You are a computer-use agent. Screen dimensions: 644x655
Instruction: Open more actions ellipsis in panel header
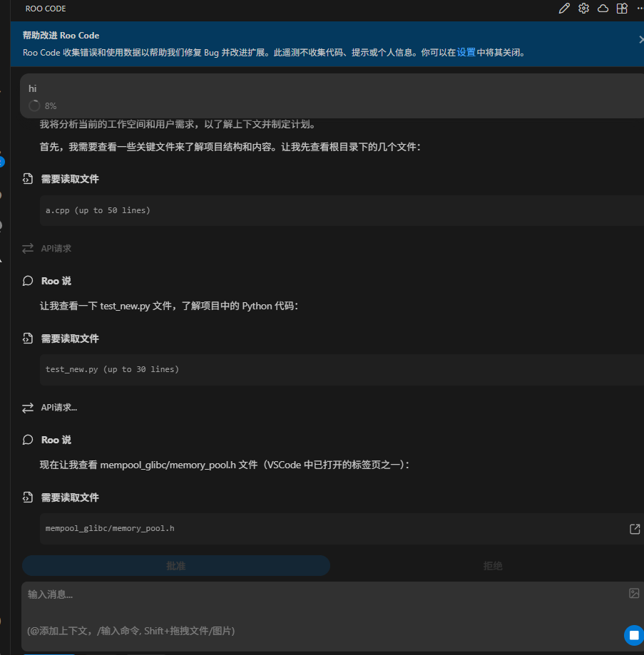click(640, 9)
